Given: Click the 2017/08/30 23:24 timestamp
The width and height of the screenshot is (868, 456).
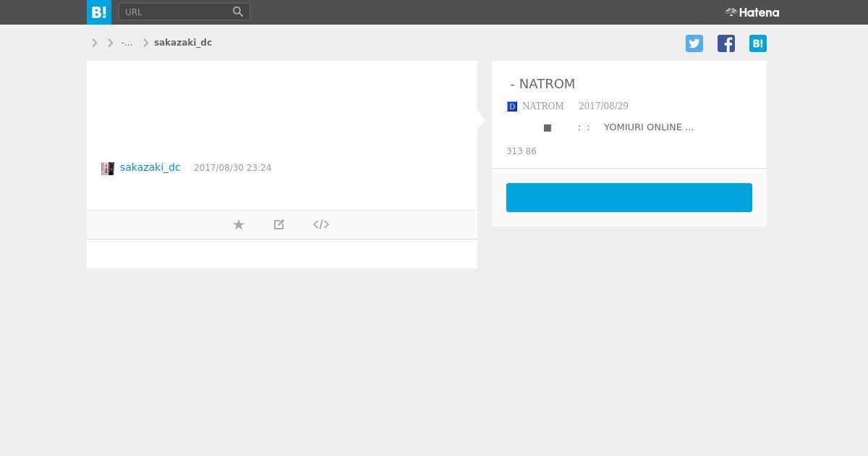Looking at the screenshot, I should coord(232,168).
